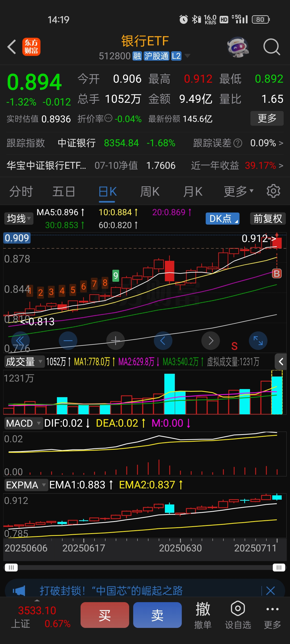
Task: Toggle the DK点 indicator
Action: (222, 219)
